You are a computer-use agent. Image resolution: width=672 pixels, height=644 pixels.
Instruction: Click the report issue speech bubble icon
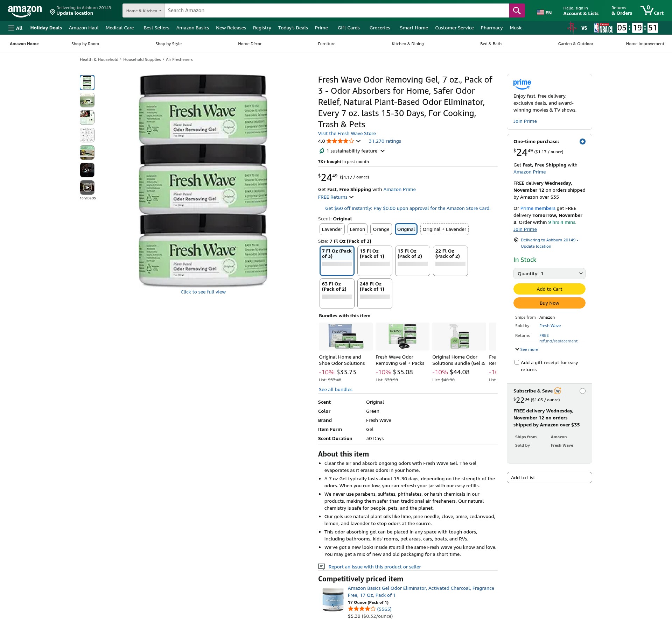coord(321,567)
